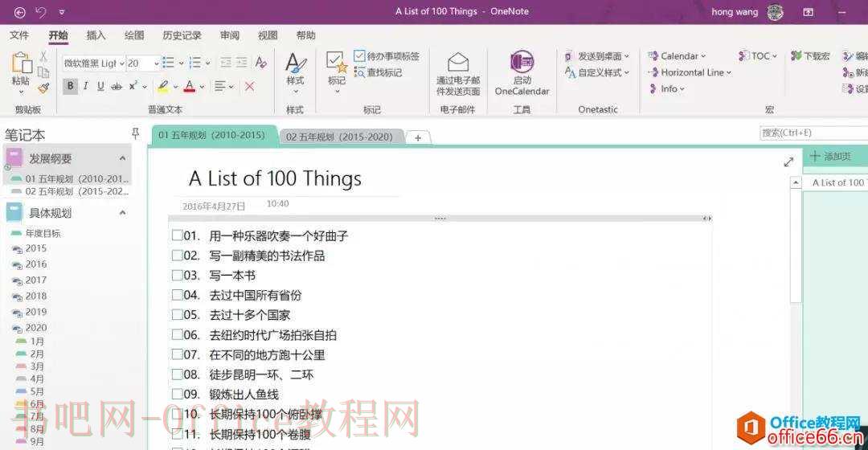Switch to the 绘图 ribbon tab
Viewport: 868px width, 450px height.
coord(134,35)
